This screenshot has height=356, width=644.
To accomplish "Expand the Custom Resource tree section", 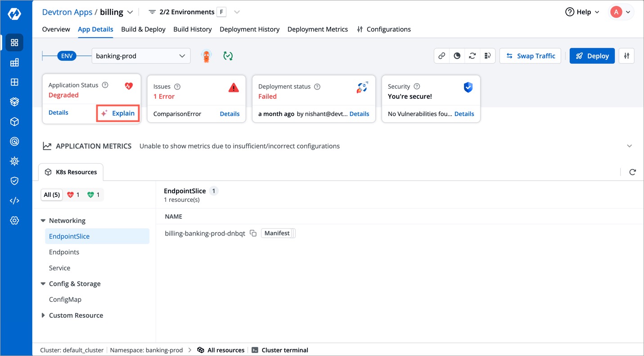I will [x=43, y=315].
